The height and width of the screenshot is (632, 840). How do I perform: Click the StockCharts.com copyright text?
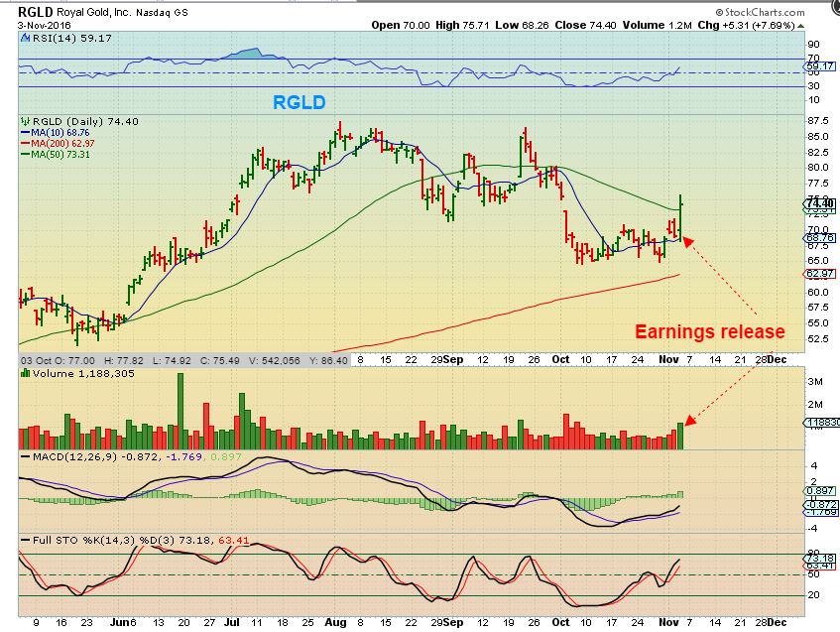tap(760, 12)
